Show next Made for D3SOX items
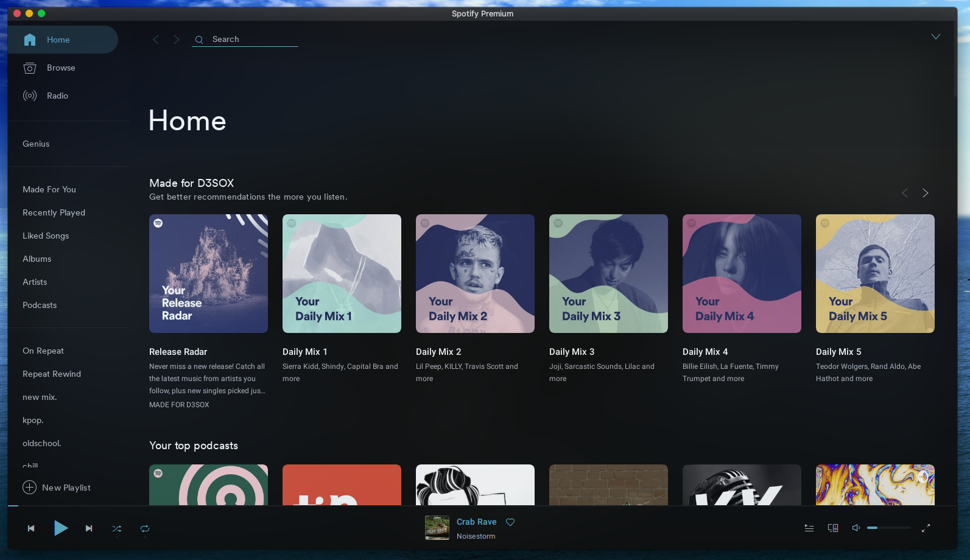The height and width of the screenshot is (560, 970). click(925, 193)
